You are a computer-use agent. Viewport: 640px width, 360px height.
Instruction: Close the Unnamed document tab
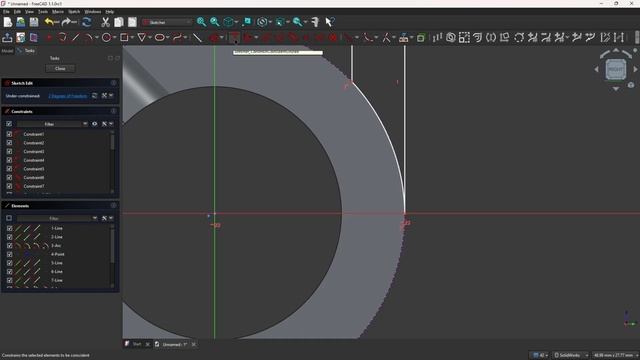pos(194,344)
